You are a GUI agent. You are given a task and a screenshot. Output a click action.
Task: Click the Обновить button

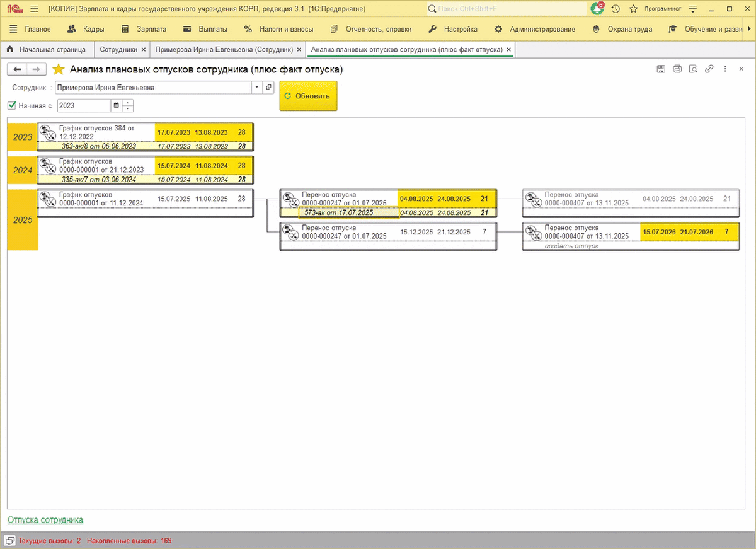click(x=308, y=96)
